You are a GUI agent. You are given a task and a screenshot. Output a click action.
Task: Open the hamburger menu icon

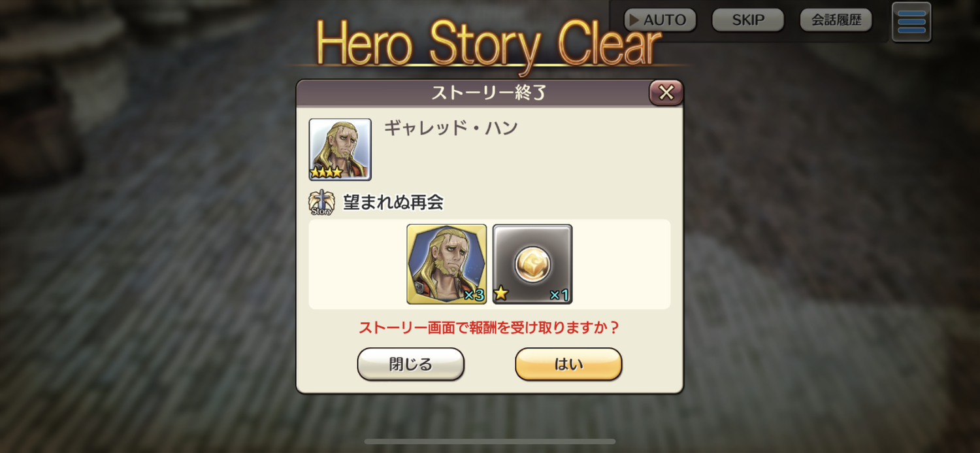click(x=911, y=22)
